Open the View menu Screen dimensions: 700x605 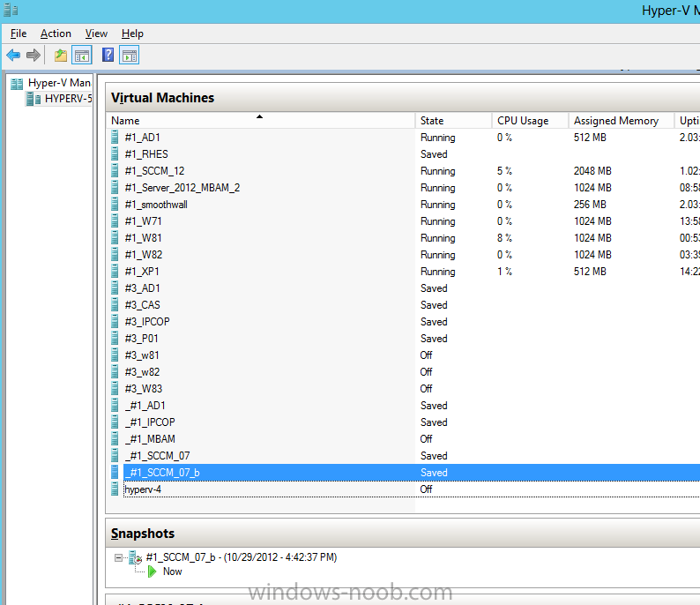(96, 34)
